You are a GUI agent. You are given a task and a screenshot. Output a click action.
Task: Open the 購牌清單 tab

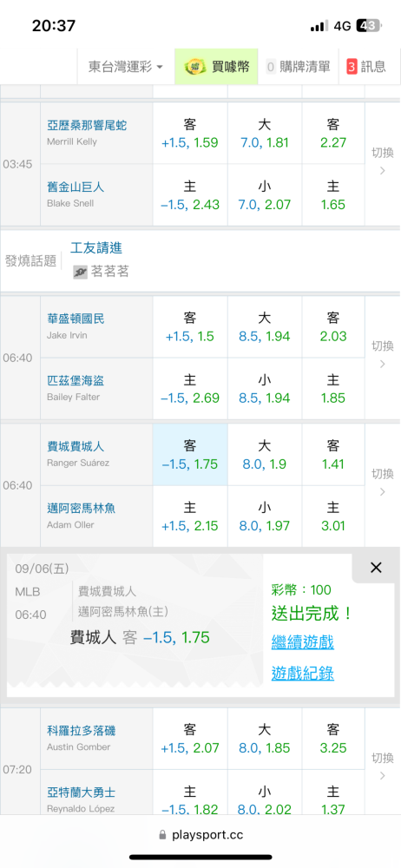click(298, 67)
